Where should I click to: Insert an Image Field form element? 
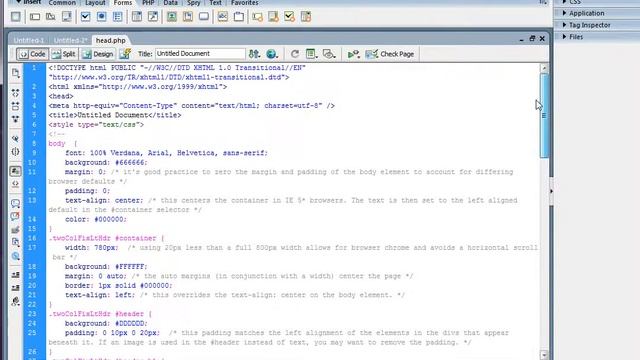click(172, 17)
